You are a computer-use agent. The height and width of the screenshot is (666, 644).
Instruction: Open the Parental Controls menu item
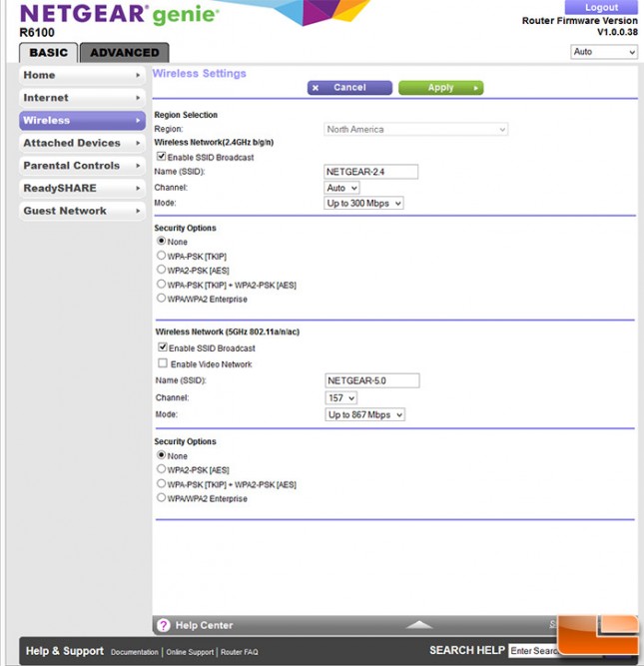click(83, 166)
